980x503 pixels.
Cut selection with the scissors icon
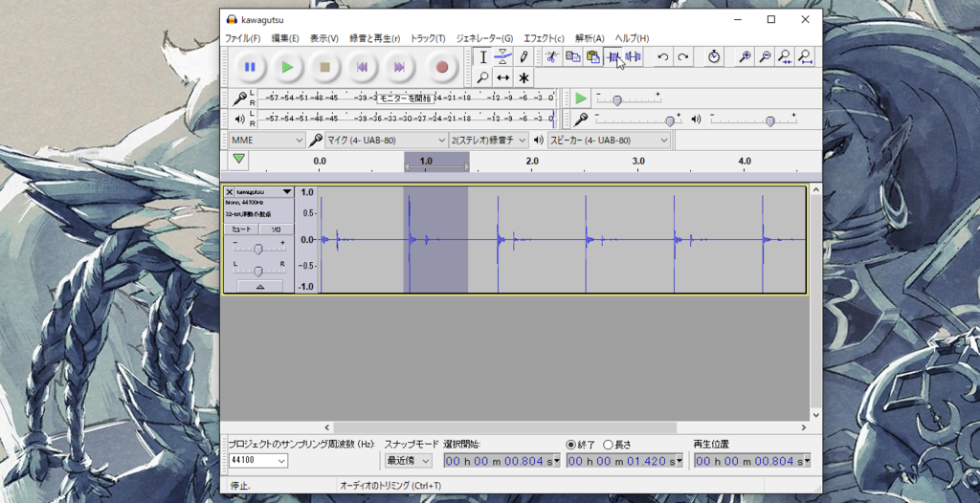[551, 56]
